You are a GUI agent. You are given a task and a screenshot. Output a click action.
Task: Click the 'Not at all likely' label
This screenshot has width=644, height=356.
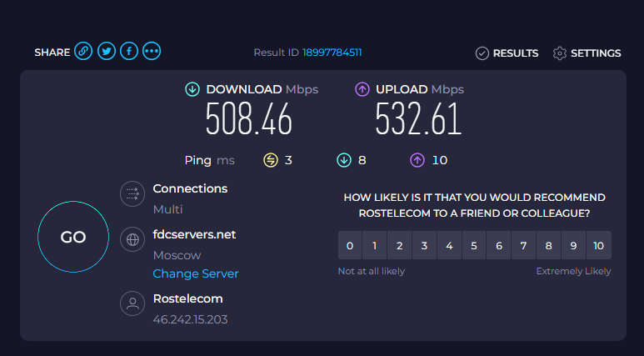[372, 271]
